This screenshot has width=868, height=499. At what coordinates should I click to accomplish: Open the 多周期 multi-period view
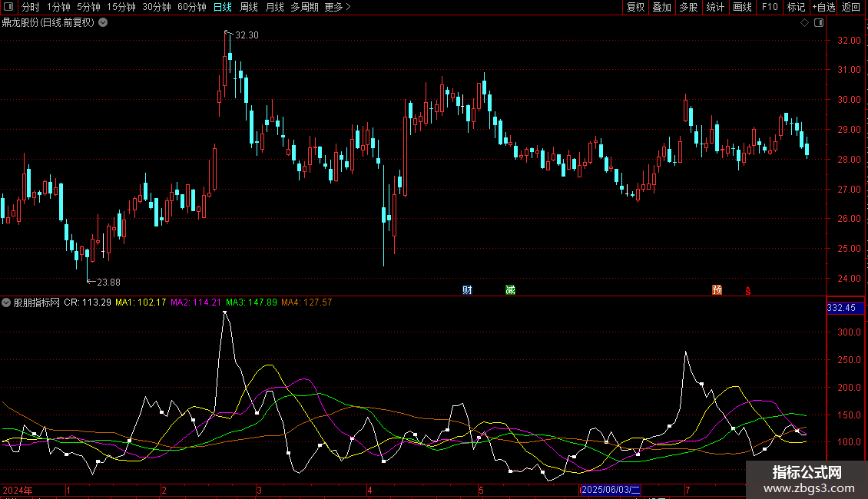pos(304,7)
